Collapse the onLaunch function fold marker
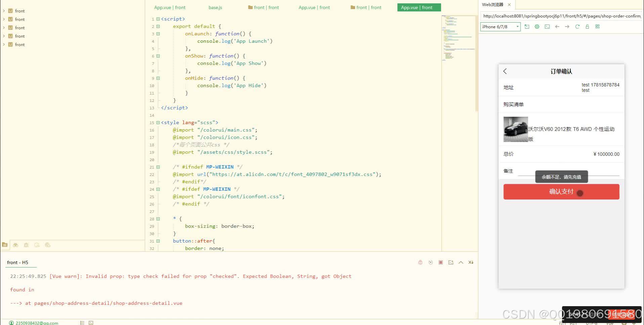The image size is (644, 325). pos(158,34)
